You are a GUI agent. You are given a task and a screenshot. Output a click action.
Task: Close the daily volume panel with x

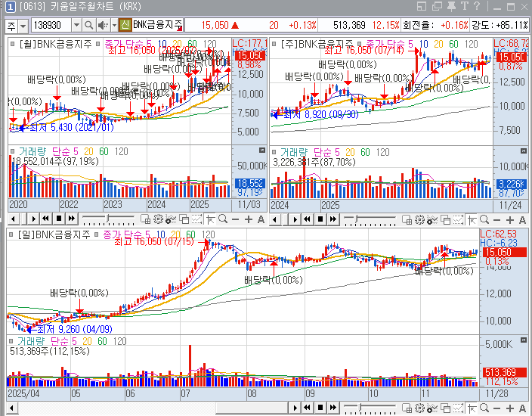(x=524, y=340)
